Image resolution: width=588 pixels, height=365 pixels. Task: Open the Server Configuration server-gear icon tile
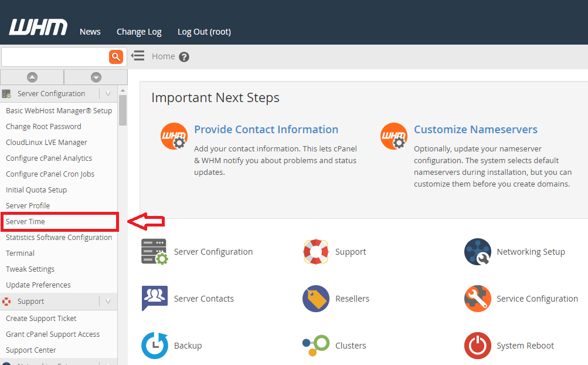coord(155,252)
